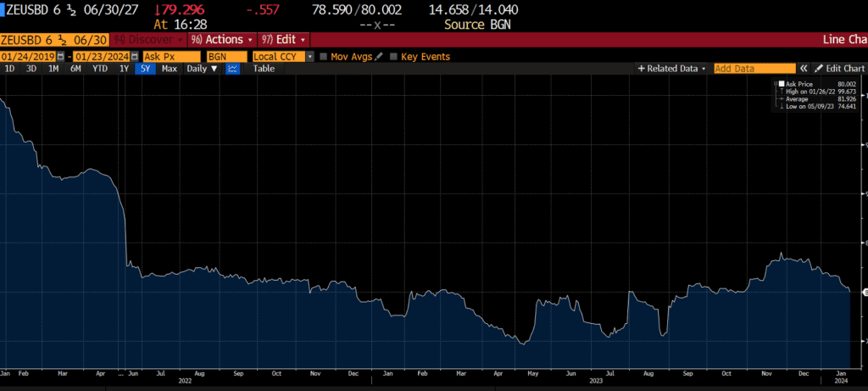Open the end date calendar picker icon

click(x=134, y=57)
